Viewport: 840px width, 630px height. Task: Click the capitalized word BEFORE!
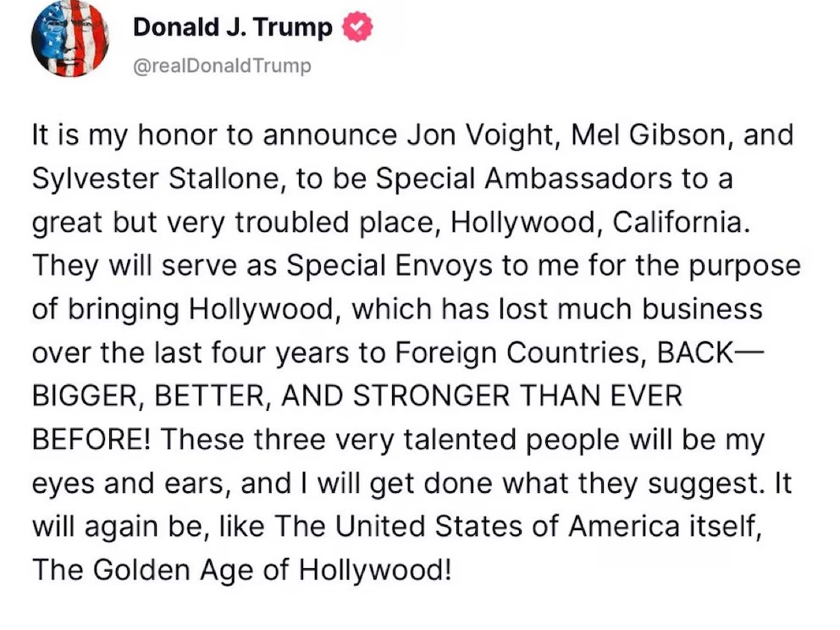[91, 439]
